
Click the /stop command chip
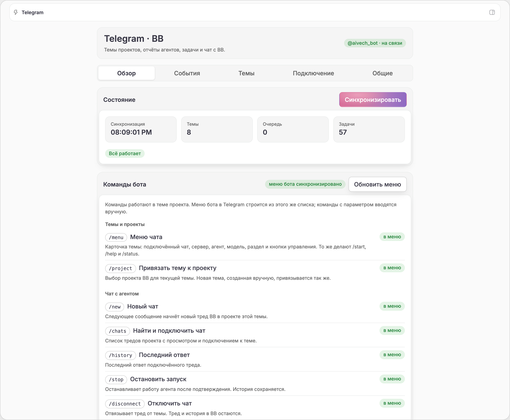(116, 379)
